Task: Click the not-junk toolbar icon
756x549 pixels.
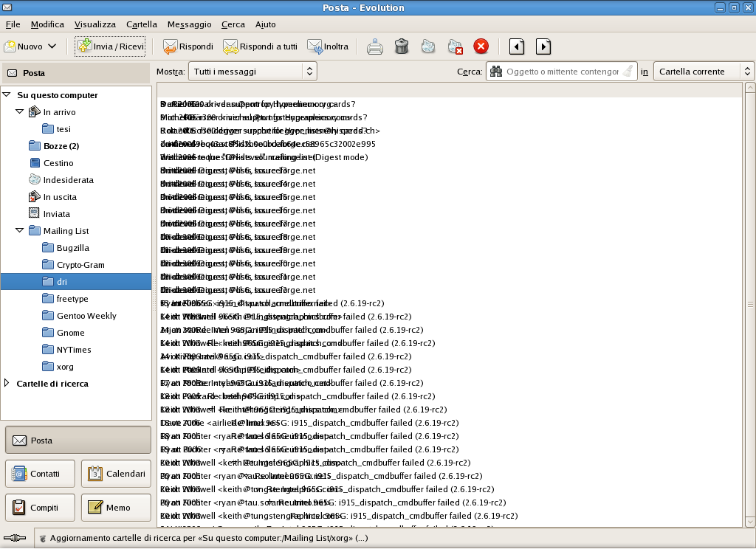Action: pyautogui.click(x=455, y=46)
